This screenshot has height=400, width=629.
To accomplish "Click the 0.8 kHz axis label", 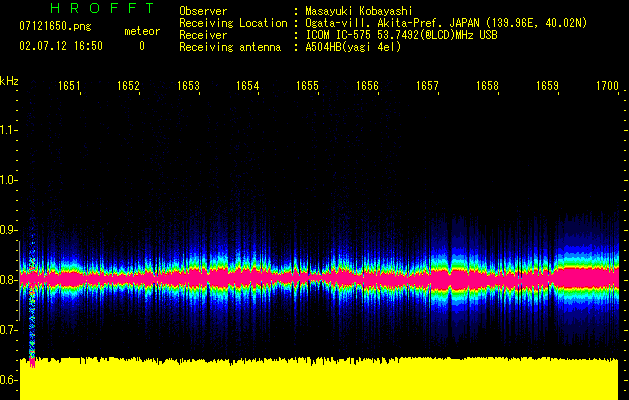I will 7,280.
